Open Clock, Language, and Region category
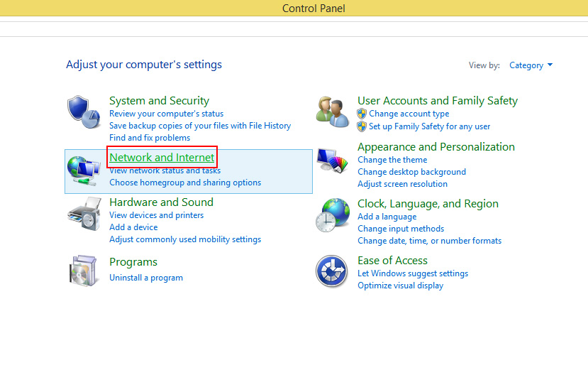 (428, 204)
